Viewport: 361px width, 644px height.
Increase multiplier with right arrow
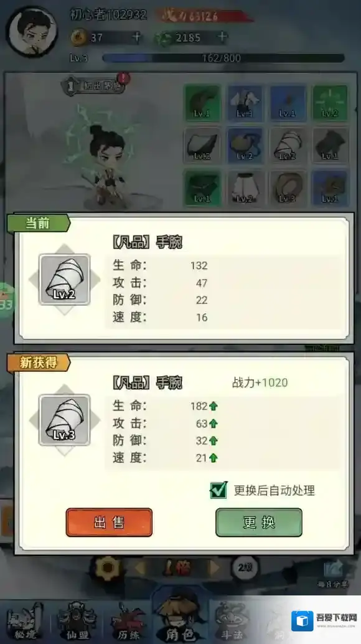point(213,569)
